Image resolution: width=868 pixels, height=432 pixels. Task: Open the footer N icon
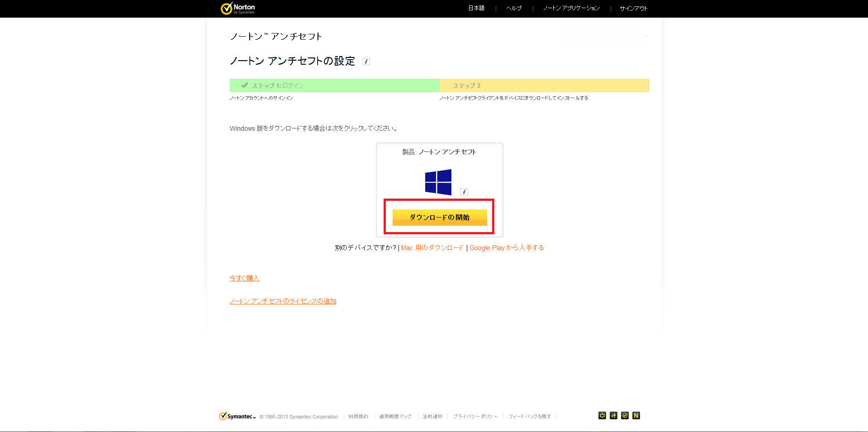[x=636, y=416]
